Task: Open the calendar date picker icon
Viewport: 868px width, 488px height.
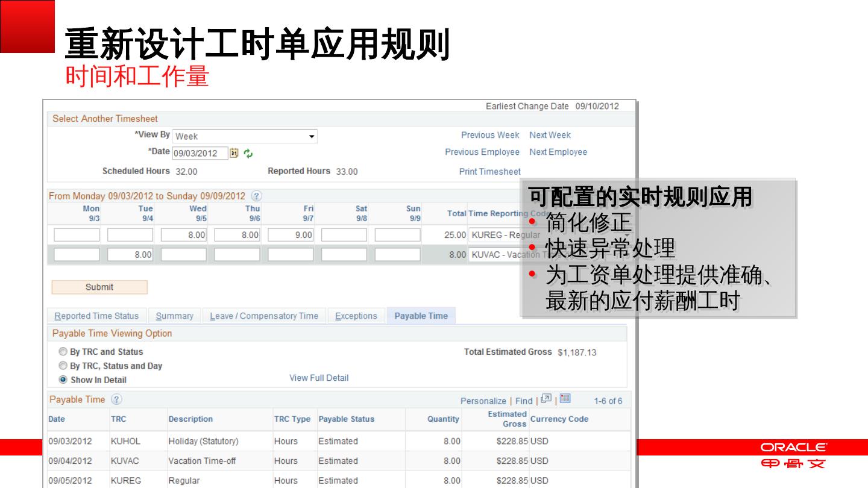Action: click(234, 153)
